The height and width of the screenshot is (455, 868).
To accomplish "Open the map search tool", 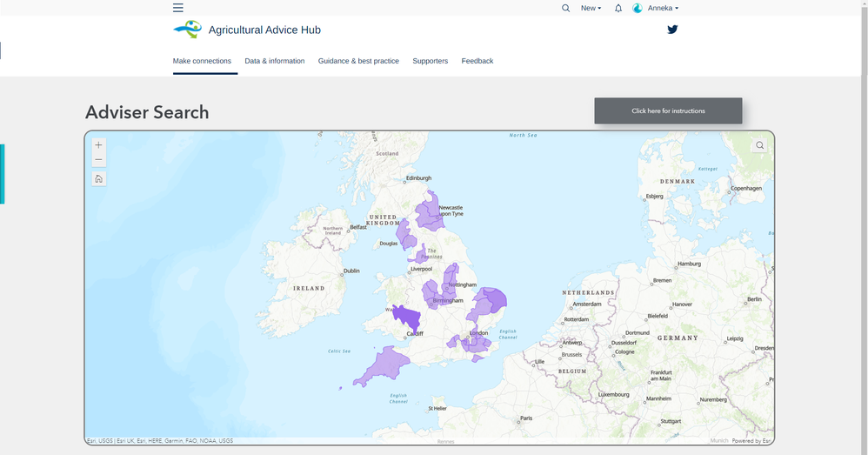I will point(760,145).
